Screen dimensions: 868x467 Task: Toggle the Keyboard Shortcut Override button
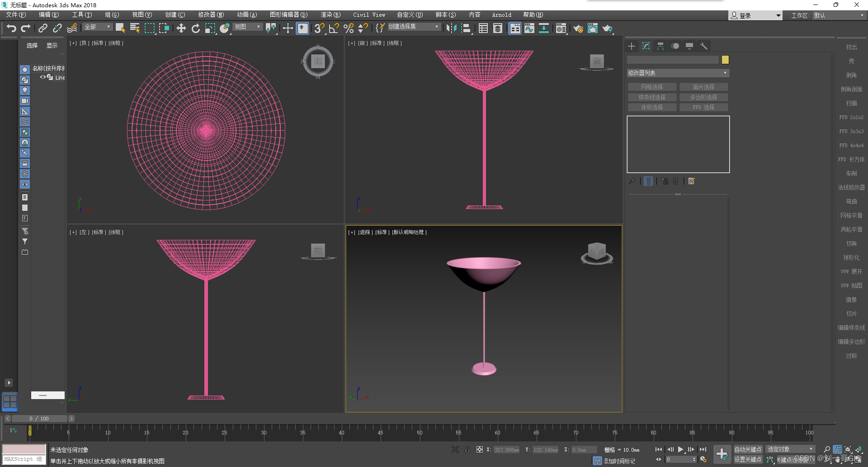pyautogui.click(x=302, y=29)
